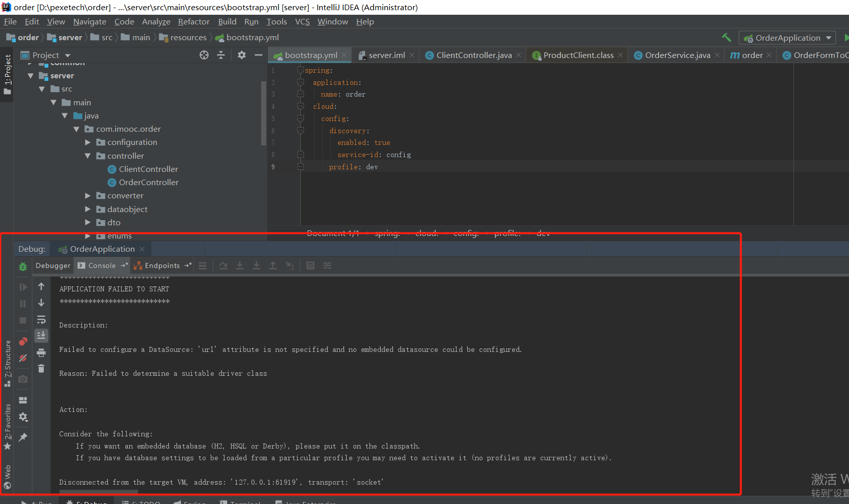This screenshot has height=504, width=849.
Task: Open the View Breakpoints dialog icon
Action: point(23,341)
